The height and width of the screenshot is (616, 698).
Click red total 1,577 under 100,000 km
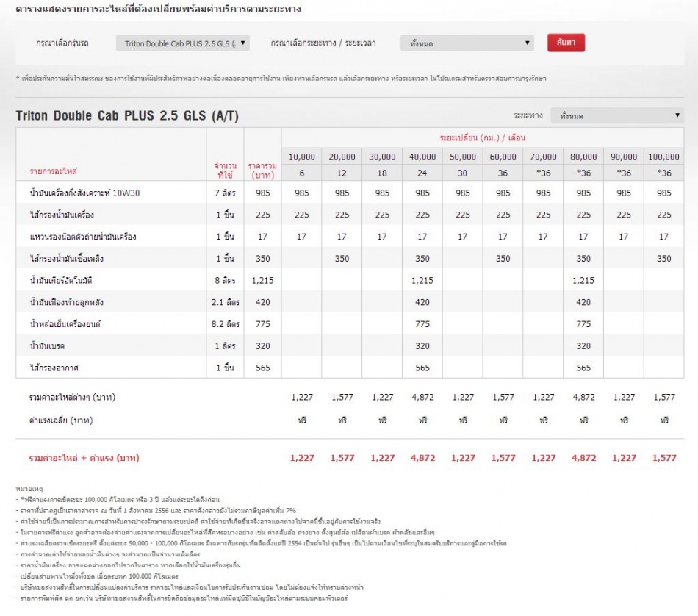(x=664, y=458)
